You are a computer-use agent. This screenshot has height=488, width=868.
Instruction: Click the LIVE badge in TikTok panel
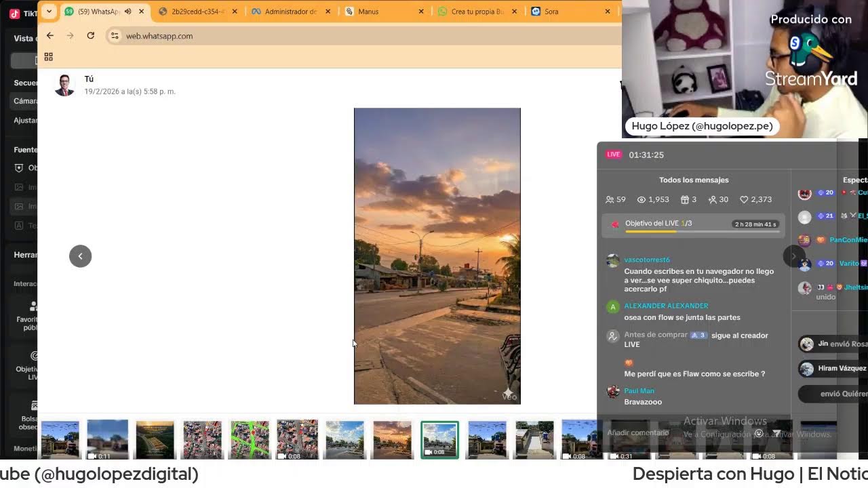coord(614,155)
